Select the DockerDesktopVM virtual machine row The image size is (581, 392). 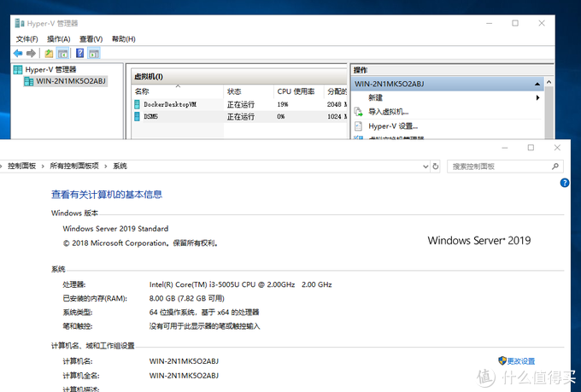click(240, 104)
